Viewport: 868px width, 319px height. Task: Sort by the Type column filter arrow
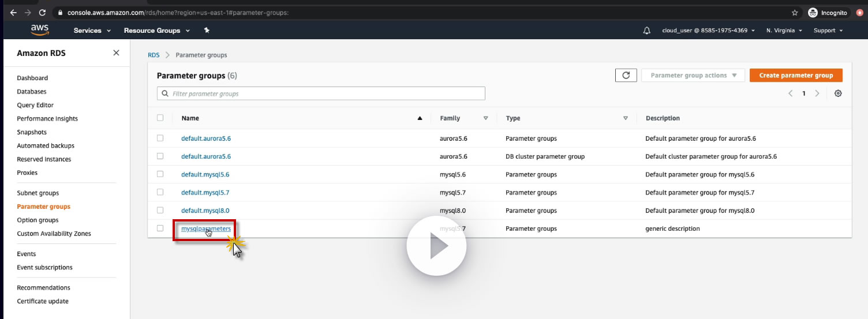[x=626, y=118]
